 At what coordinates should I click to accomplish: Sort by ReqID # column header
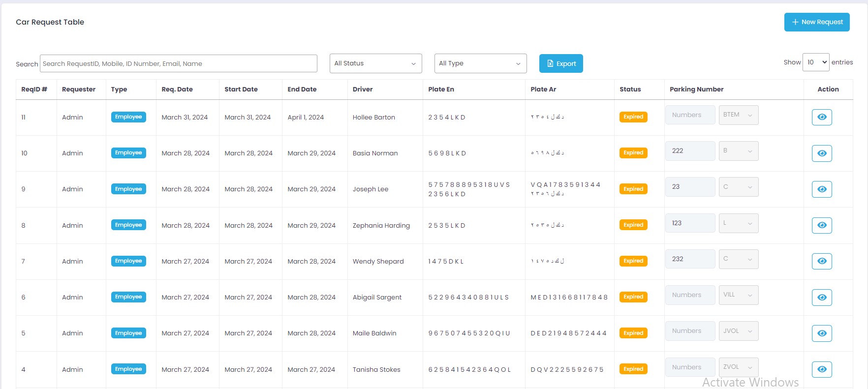(x=34, y=90)
